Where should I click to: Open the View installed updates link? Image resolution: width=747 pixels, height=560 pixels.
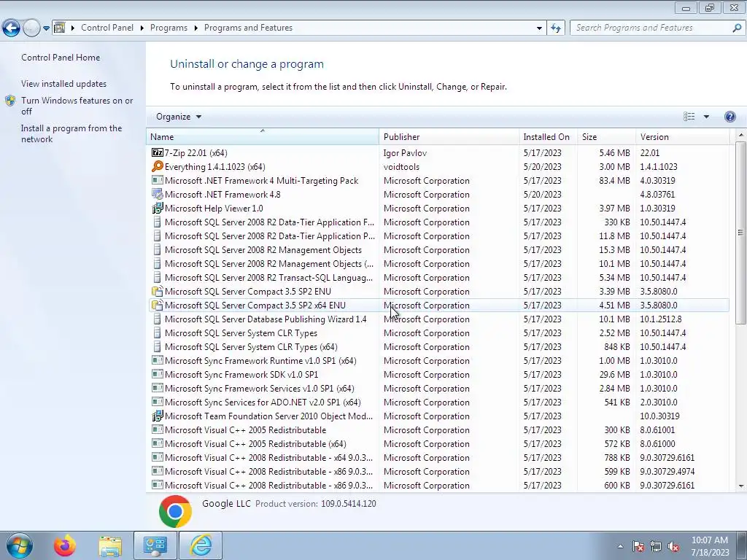(x=64, y=84)
